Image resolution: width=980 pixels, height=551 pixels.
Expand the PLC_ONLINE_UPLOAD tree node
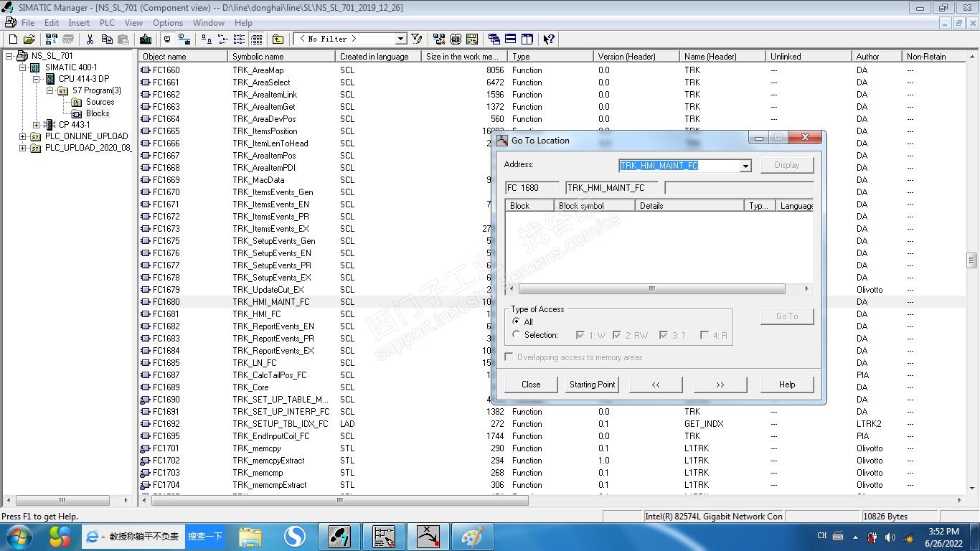click(x=23, y=136)
